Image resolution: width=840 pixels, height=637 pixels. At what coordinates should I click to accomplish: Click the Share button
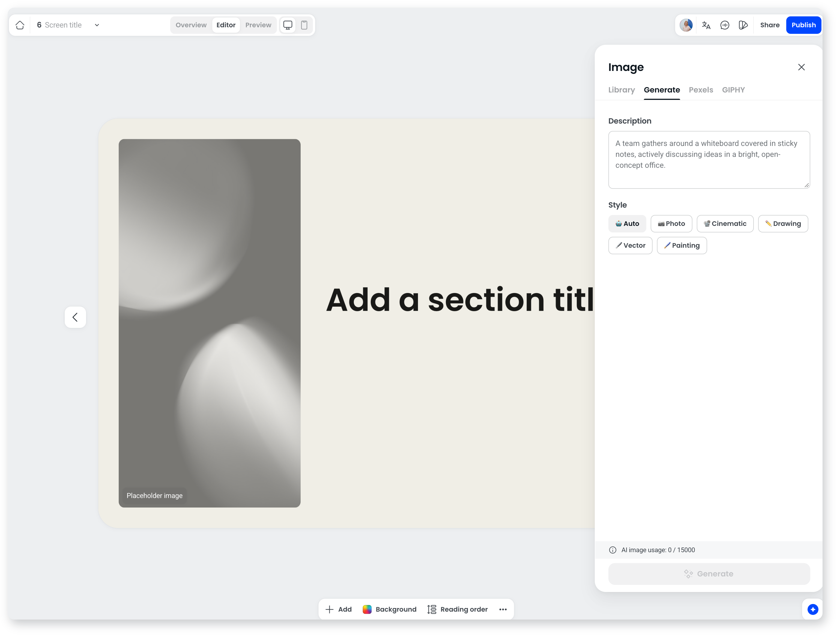(770, 25)
